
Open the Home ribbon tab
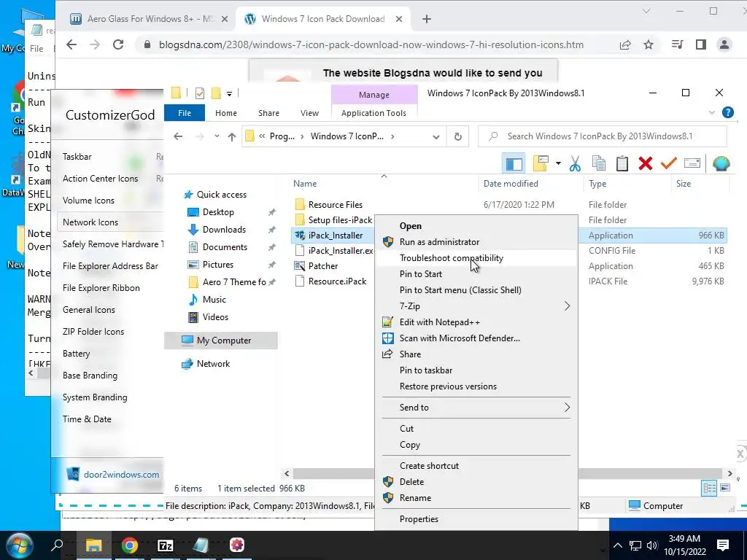[226, 113]
